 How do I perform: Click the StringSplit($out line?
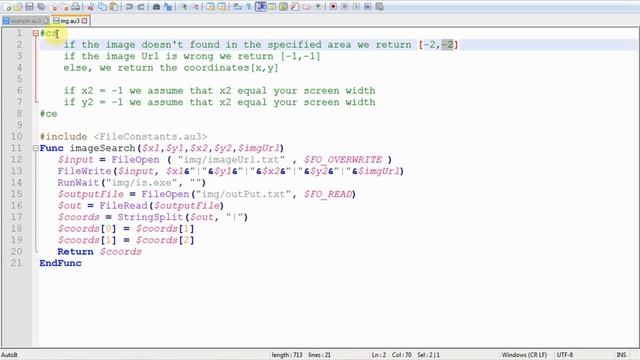click(153, 217)
